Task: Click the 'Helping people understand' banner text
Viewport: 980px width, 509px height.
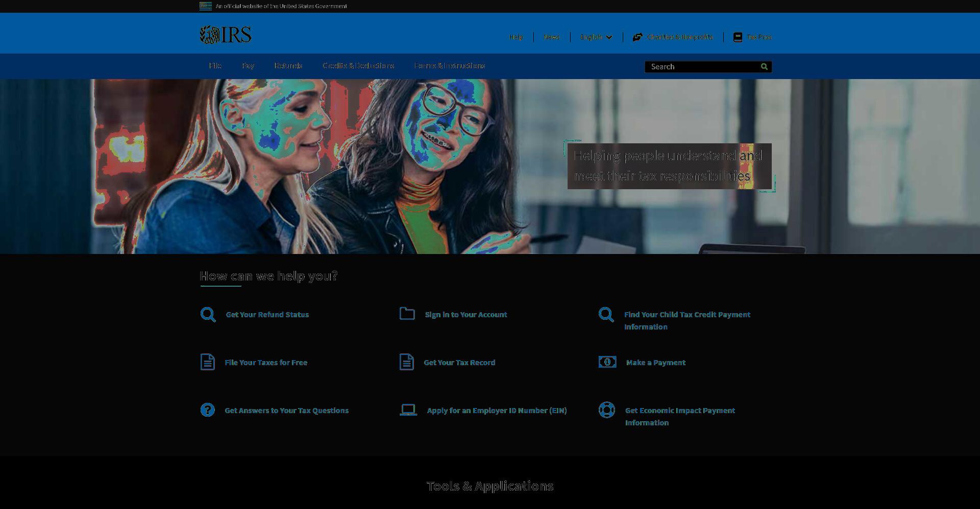Action: [x=668, y=166]
